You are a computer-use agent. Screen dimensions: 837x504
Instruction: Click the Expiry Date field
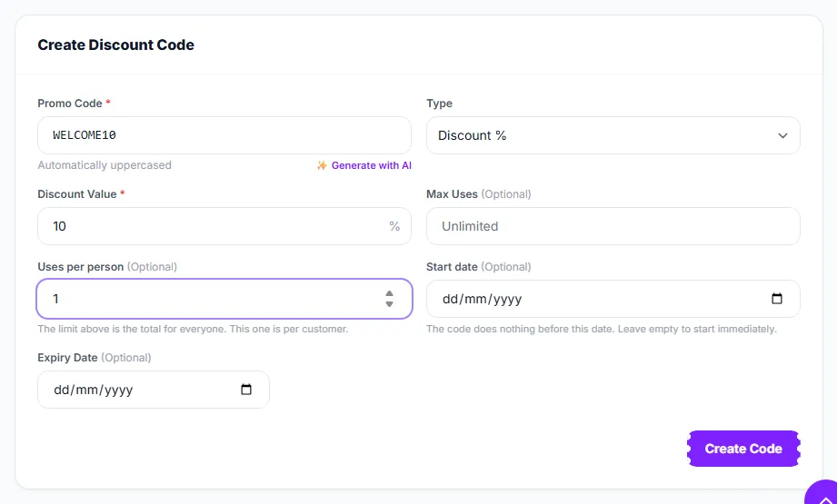[x=154, y=390]
